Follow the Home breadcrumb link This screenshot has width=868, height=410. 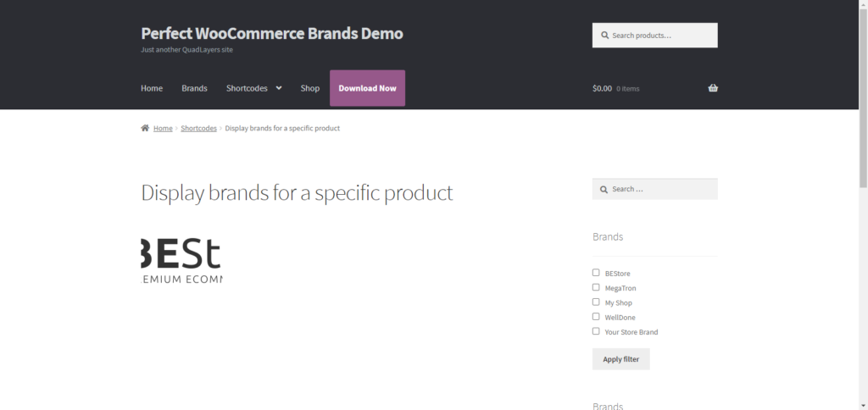[163, 129]
